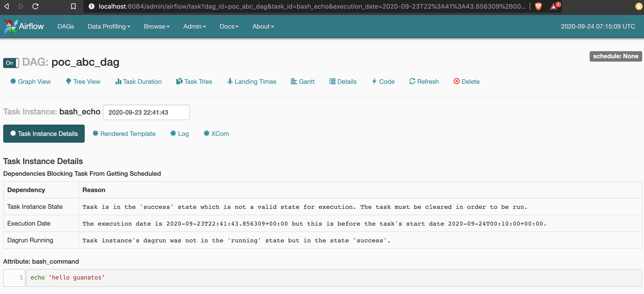View the DAG Code
This screenshot has height=294, width=644.
[383, 82]
